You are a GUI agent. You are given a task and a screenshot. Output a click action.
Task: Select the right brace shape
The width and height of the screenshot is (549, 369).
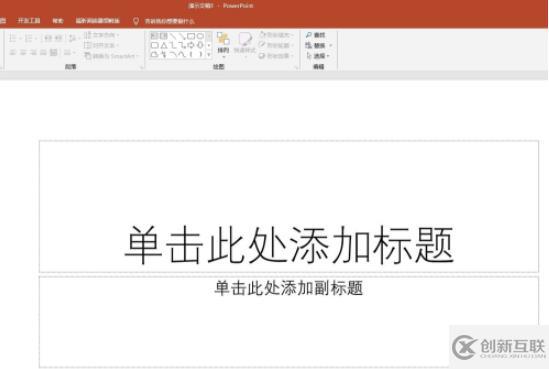pos(200,54)
